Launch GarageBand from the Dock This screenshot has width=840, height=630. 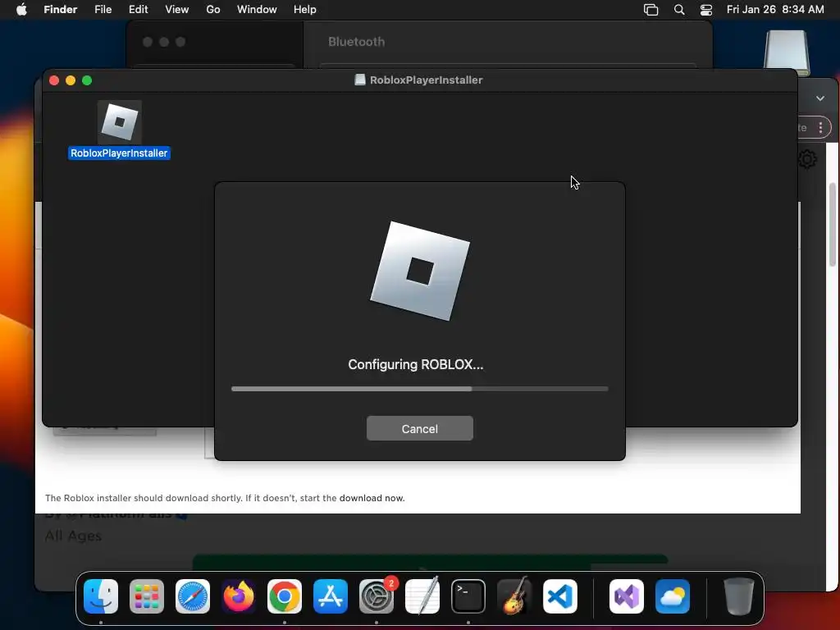pos(514,596)
